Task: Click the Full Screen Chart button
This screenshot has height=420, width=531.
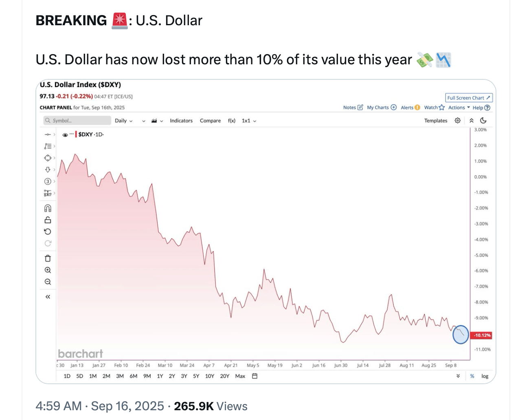Action: [468, 98]
